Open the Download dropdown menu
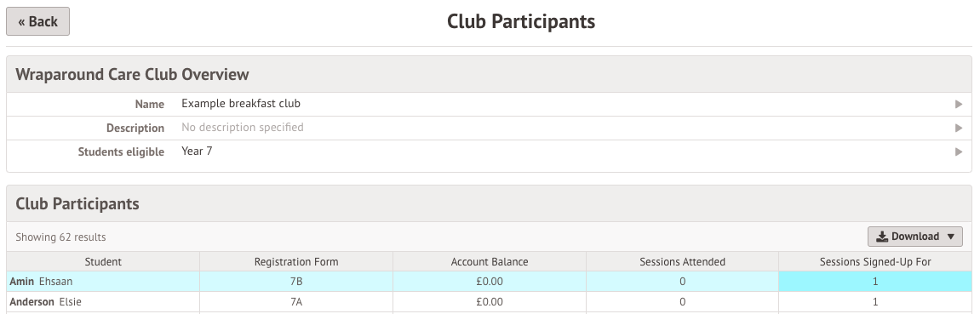 click(x=915, y=237)
